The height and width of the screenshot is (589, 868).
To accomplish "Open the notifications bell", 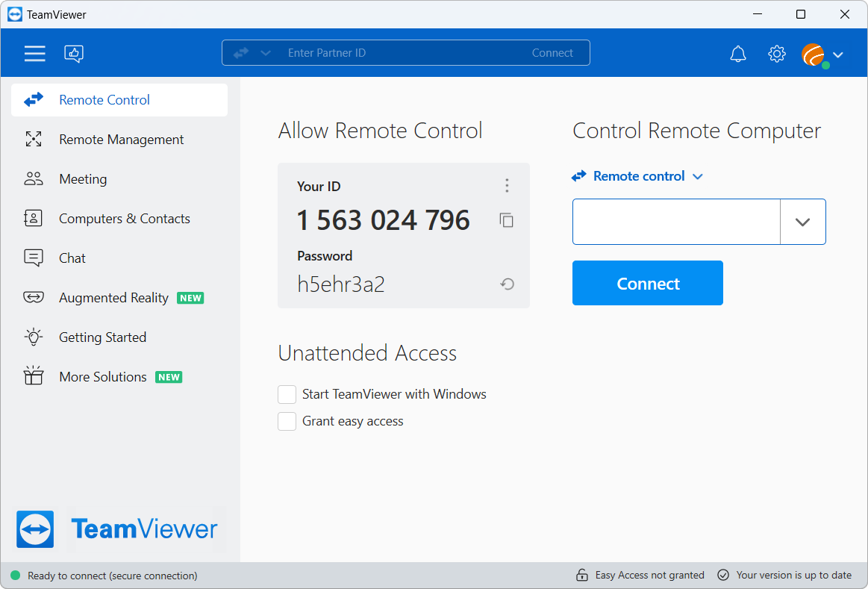I will click(x=737, y=54).
